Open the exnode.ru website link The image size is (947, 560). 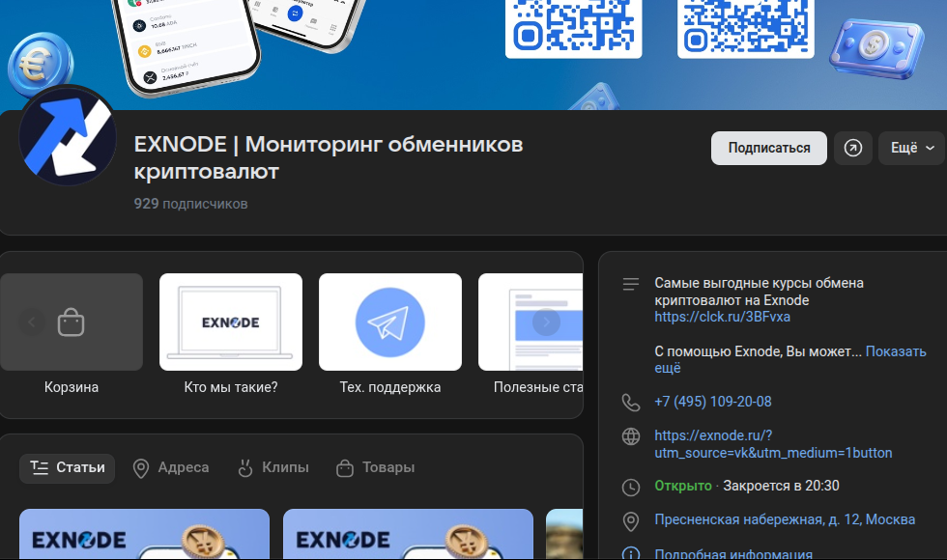[x=773, y=444]
